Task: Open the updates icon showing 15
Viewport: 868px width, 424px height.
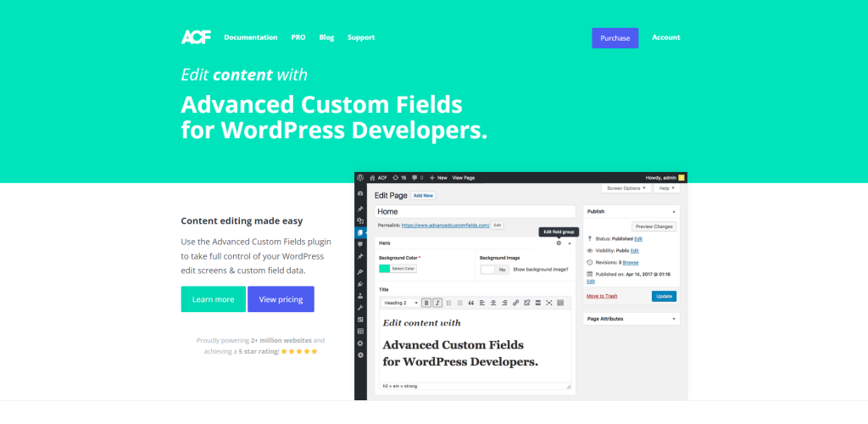Action: [395, 178]
